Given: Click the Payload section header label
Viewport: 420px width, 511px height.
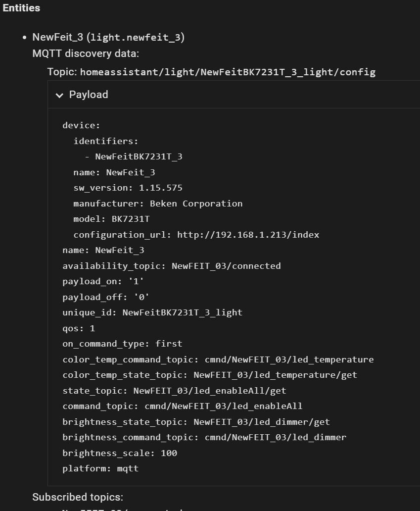Looking at the screenshot, I should click(89, 95).
